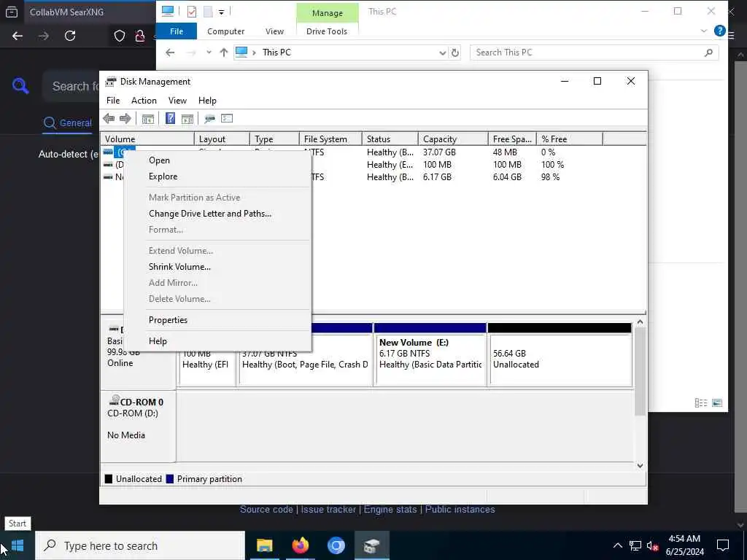The height and width of the screenshot is (560, 747).
Task: Expand the Explorer ribbon chevron
Action: [x=704, y=31]
